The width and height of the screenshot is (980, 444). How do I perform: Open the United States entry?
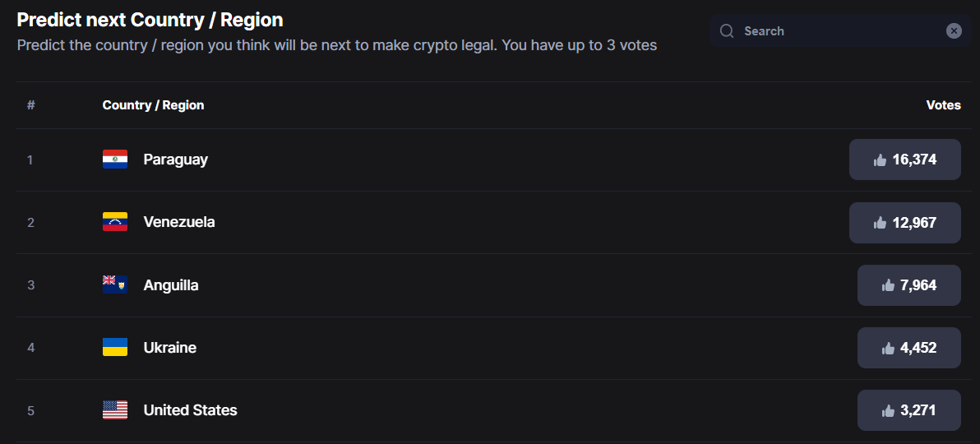(x=191, y=410)
